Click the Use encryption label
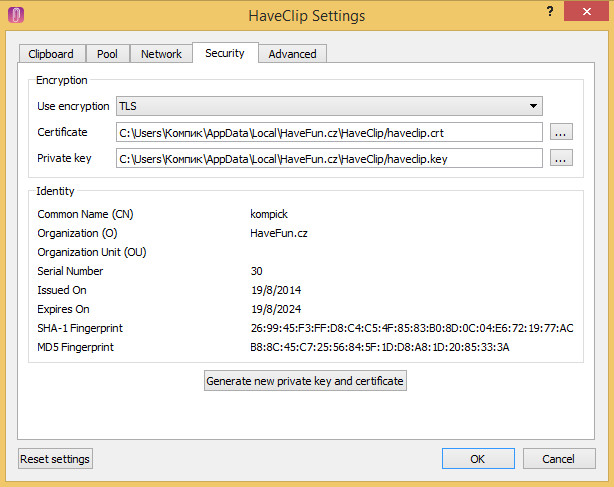The height and width of the screenshot is (487, 614). (x=73, y=106)
